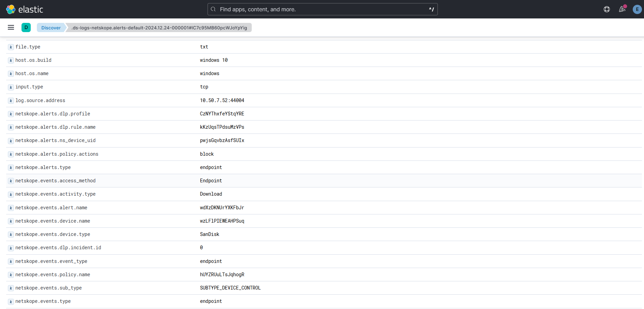The image size is (644, 309).
Task: Click keyword icon for netskope.alerts.ns_device_uid
Action: 11,141
